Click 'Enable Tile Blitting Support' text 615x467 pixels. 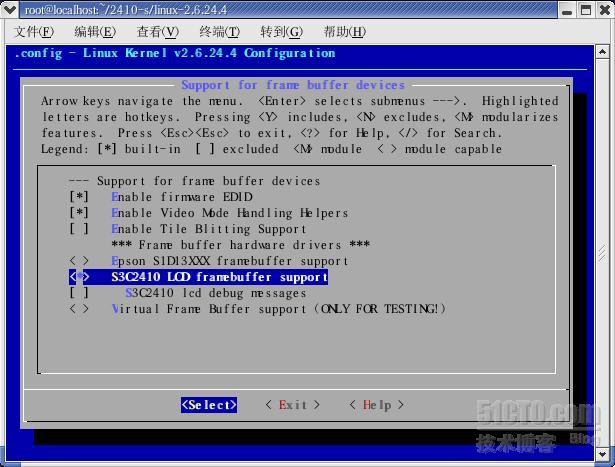pyautogui.click(x=209, y=229)
